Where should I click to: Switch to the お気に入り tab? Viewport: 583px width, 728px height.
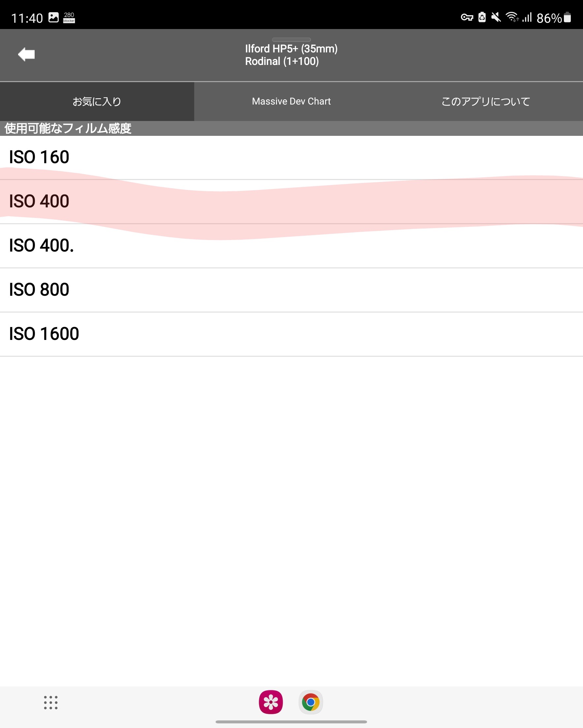pos(97,101)
